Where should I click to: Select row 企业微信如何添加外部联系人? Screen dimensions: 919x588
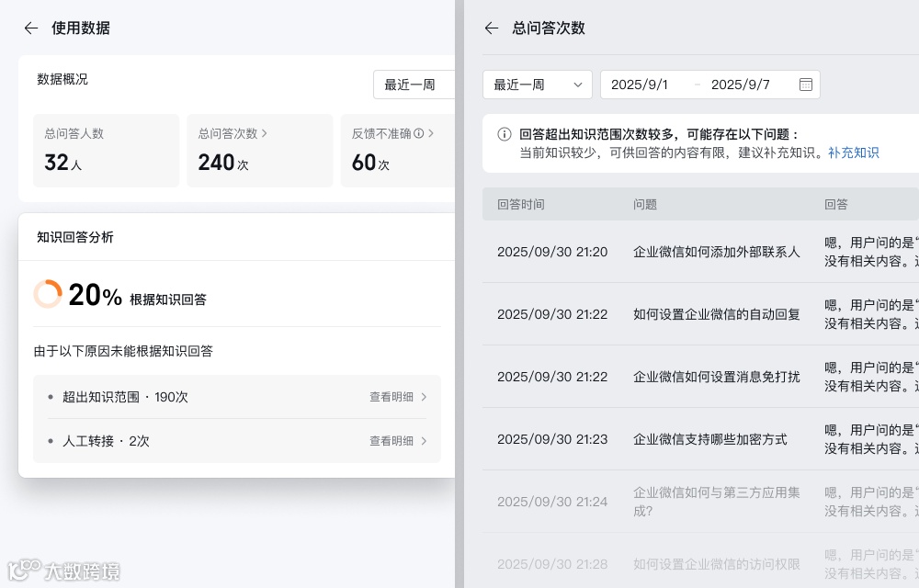[x=700, y=252]
